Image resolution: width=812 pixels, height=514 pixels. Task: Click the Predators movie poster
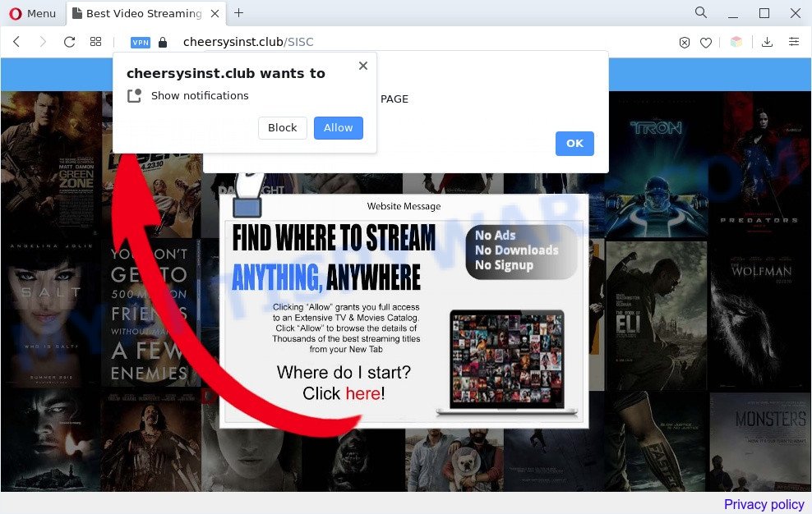759,164
